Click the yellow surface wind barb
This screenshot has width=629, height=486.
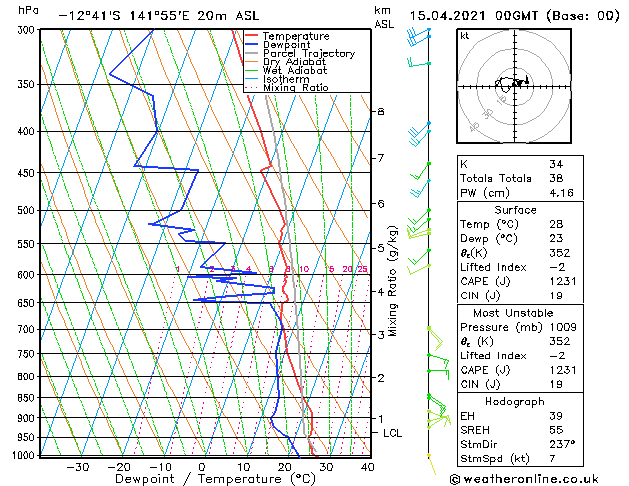431,465
